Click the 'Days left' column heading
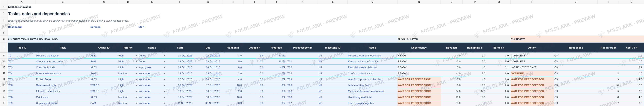This screenshot has height=106, width=644. click(x=452, y=48)
